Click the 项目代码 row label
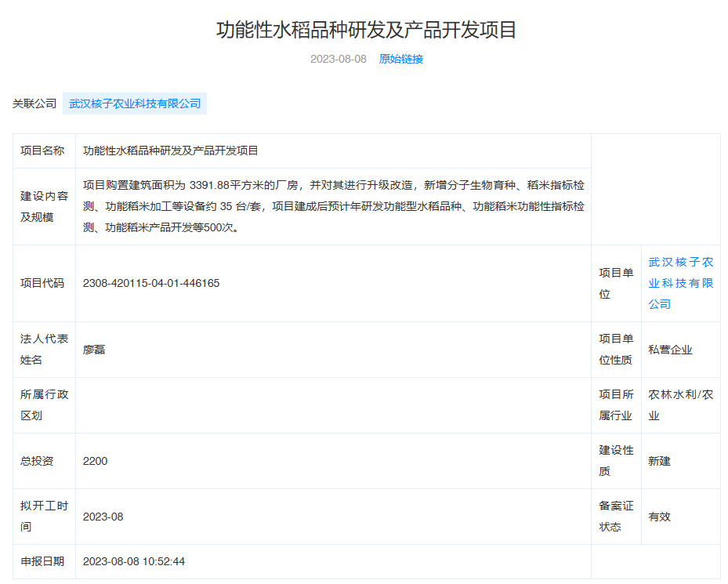This screenshot has height=584, width=728. [x=42, y=283]
